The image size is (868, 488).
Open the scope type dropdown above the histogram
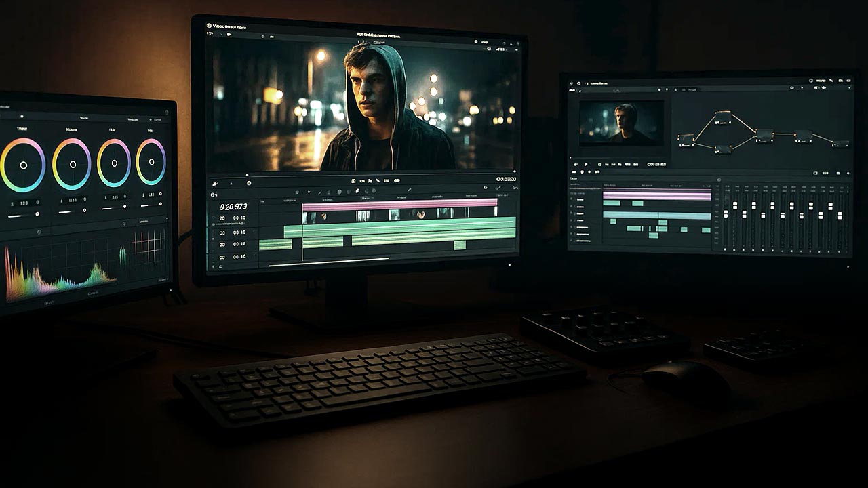[x=143, y=222]
